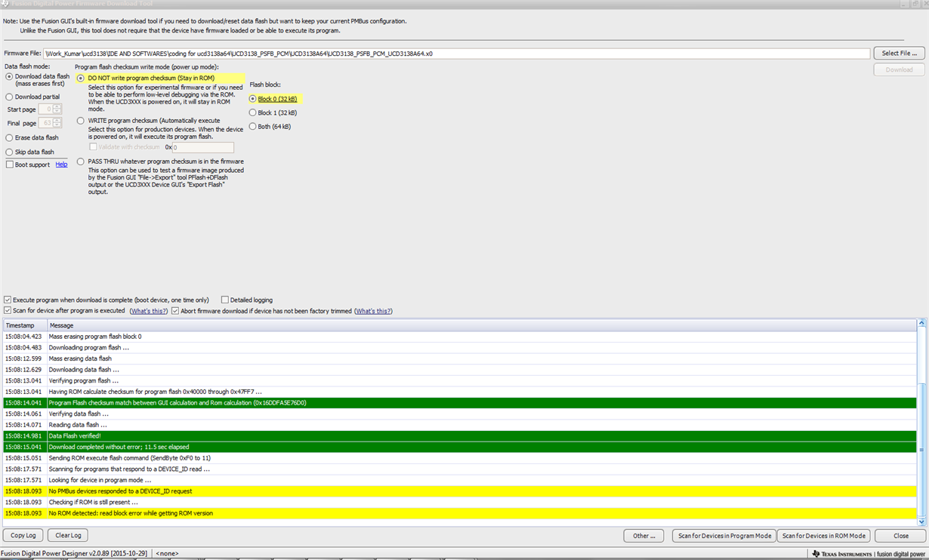Image resolution: width=929 pixels, height=560 pixels.
Task: Select PASS THRU program checksum option
Action: [x=80, y=161]
